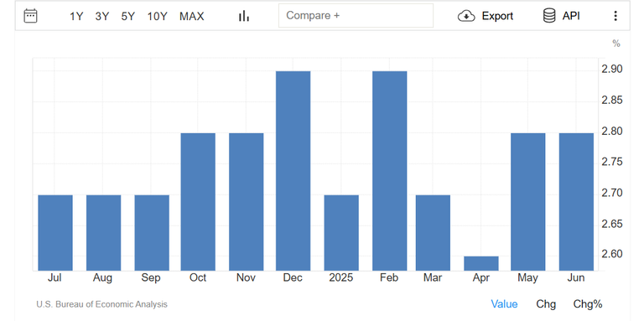Screen dimensions: 644x321
Task: Click the February bar in chart
Action: click(390, 171)
